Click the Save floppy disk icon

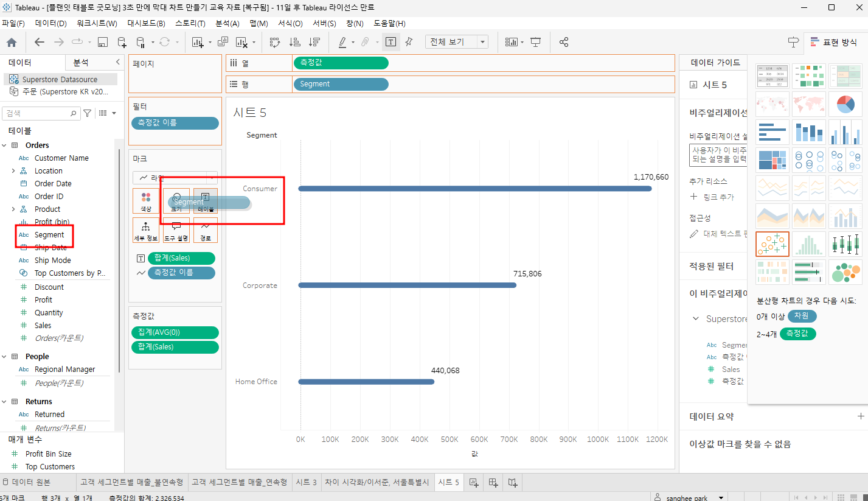[103, 42]
